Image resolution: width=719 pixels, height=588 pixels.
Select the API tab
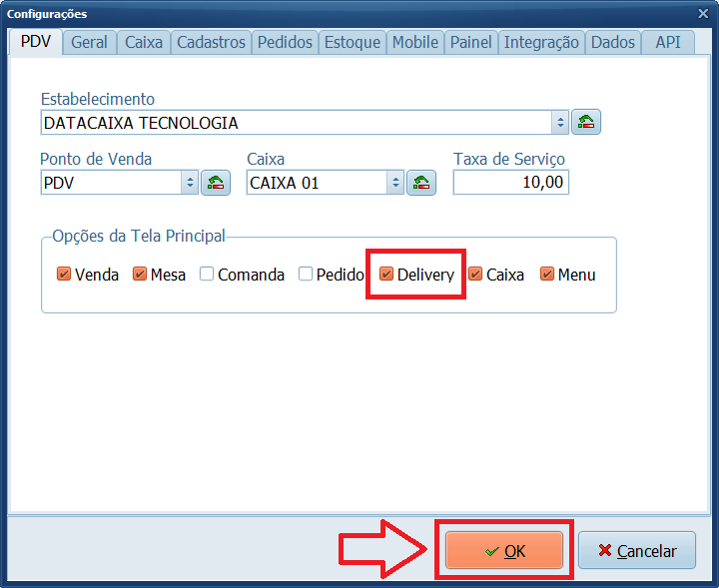click(x=668, y=43)
